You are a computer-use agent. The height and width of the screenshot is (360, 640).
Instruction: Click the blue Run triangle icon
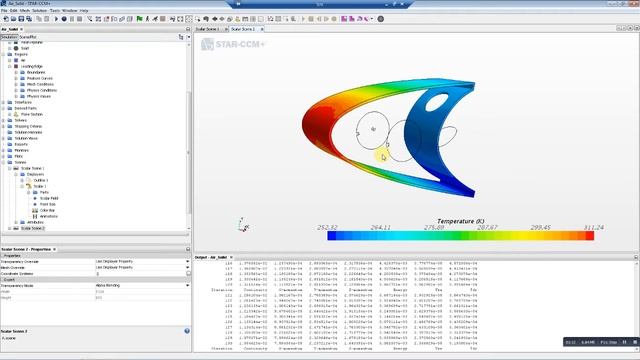(56, 19)
